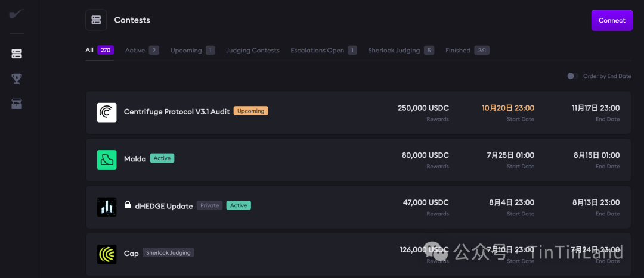
Task: Open the dHEDGE Update contest
Action: pyautogui.click(x=358, y=207)
